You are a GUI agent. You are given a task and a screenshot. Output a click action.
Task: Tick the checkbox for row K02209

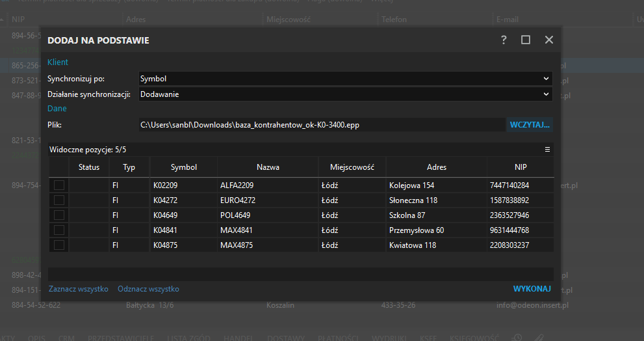59,185
